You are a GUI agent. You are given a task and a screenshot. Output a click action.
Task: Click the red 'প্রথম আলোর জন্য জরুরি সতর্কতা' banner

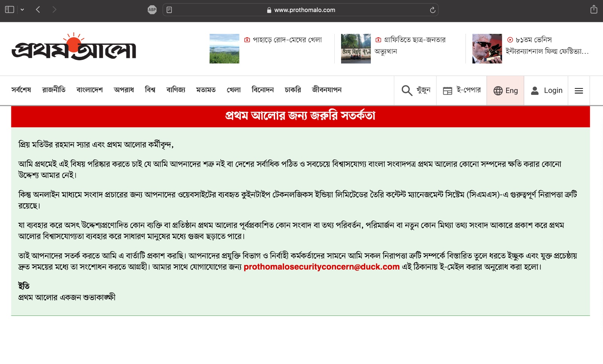tap(300, 116)
